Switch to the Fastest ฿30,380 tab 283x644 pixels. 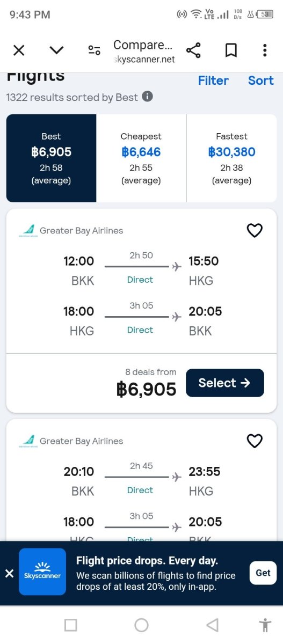(x=231, y=158)
